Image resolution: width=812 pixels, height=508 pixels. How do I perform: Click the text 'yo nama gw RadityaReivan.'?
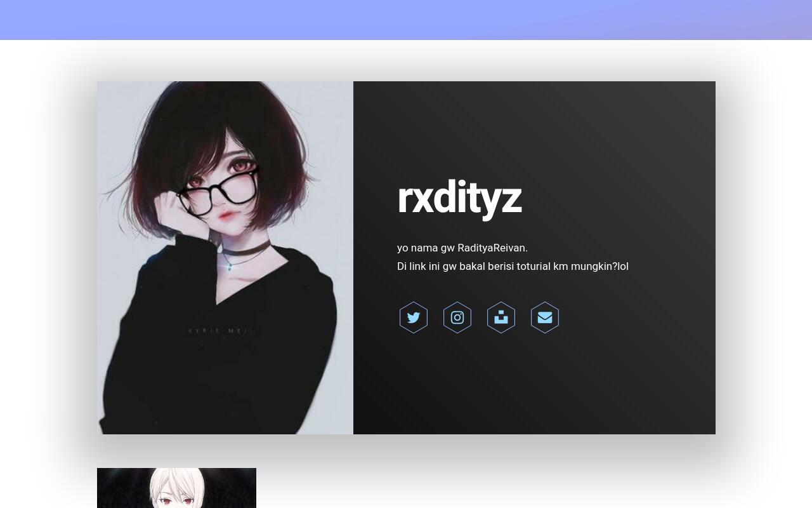click(x=462, y=248)
